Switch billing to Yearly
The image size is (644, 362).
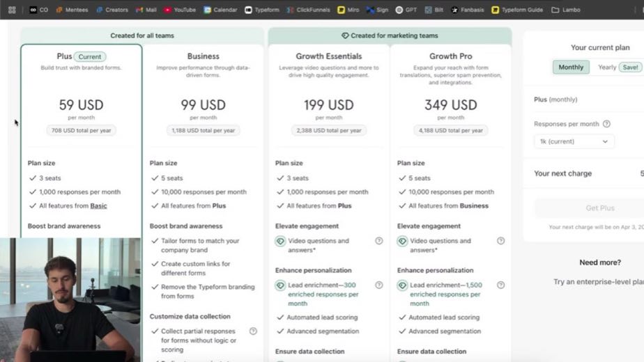click(x=607, y=68)
